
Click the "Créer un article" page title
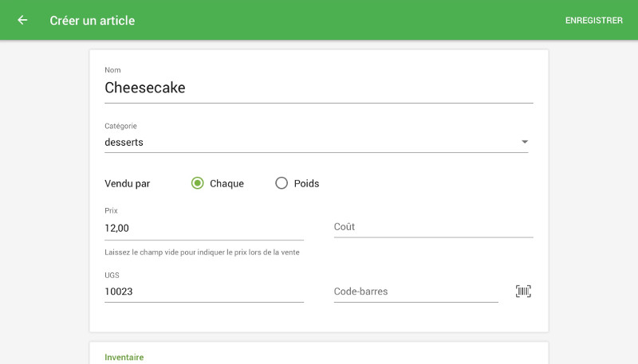93,21
